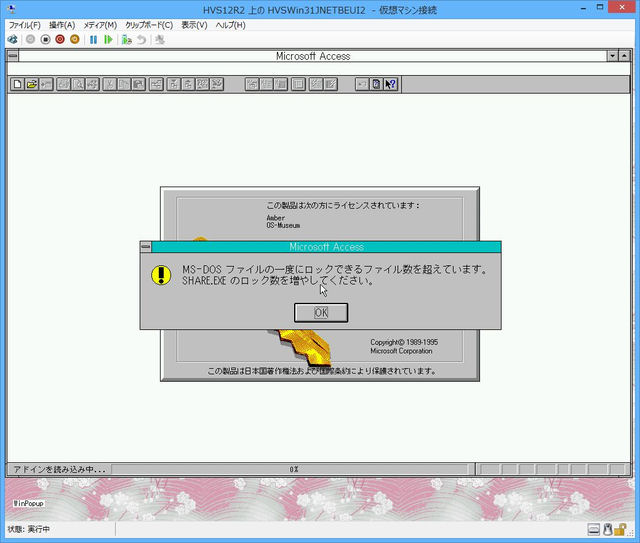Click the loading progress bar showing 0%
Image resolution: width=640 pixels, height=543 pixels.
pos(293,470)
